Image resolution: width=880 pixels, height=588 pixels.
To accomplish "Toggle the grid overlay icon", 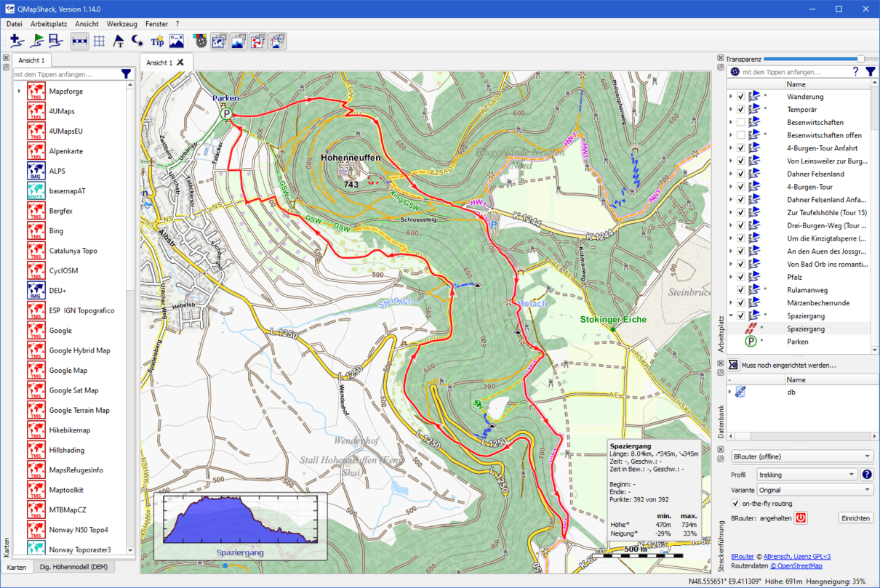I will pyautogui.click(x=101, y=41).
